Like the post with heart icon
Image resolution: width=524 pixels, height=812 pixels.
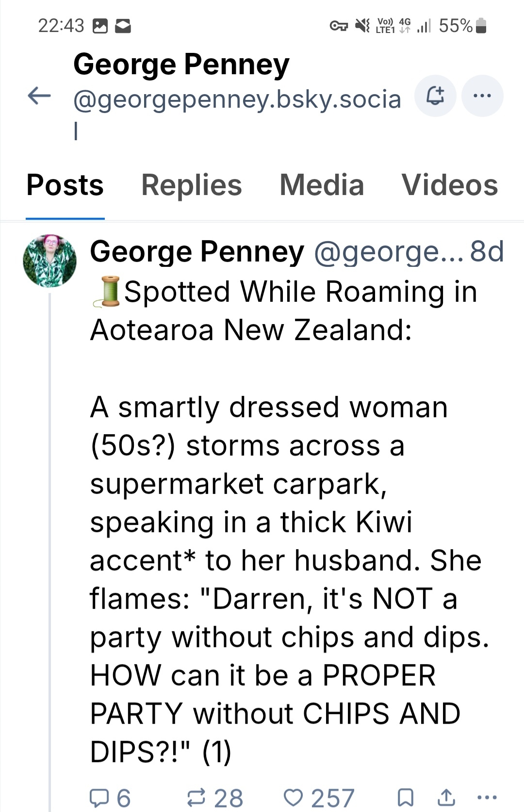tap(293, 797)
